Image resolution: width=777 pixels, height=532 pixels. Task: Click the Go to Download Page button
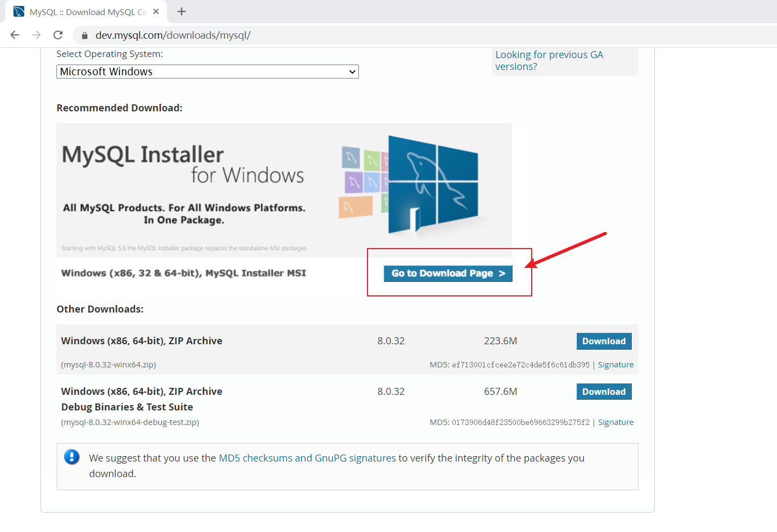(448, 273)
